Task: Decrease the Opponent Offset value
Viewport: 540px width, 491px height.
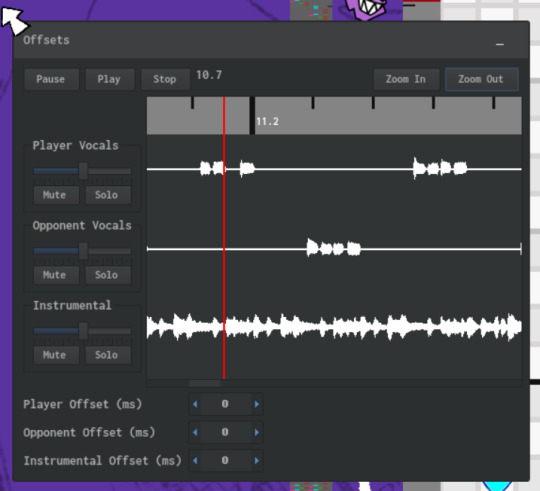Action: click(x=195, y=432)
